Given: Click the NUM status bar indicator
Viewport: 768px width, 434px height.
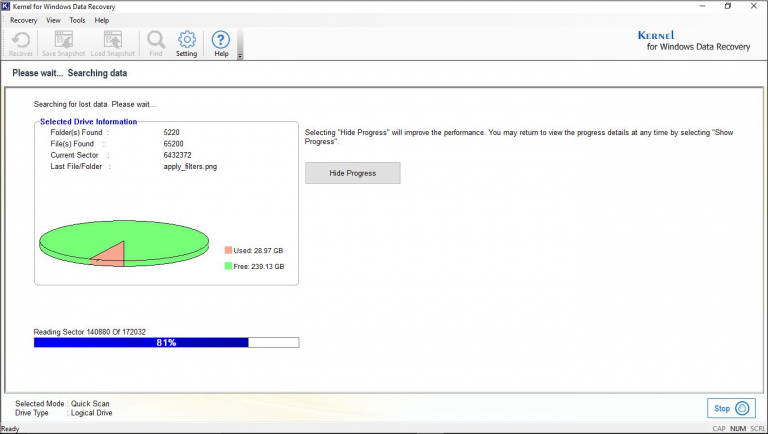Looking at the screenshot, I should click(738, 429).
